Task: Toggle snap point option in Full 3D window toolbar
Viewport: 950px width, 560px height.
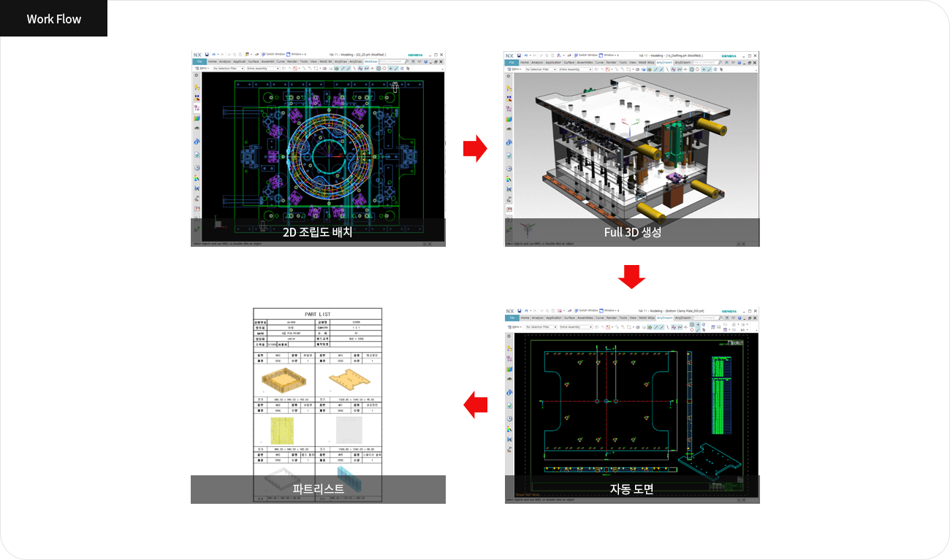Action: click(x=704, y=69)
